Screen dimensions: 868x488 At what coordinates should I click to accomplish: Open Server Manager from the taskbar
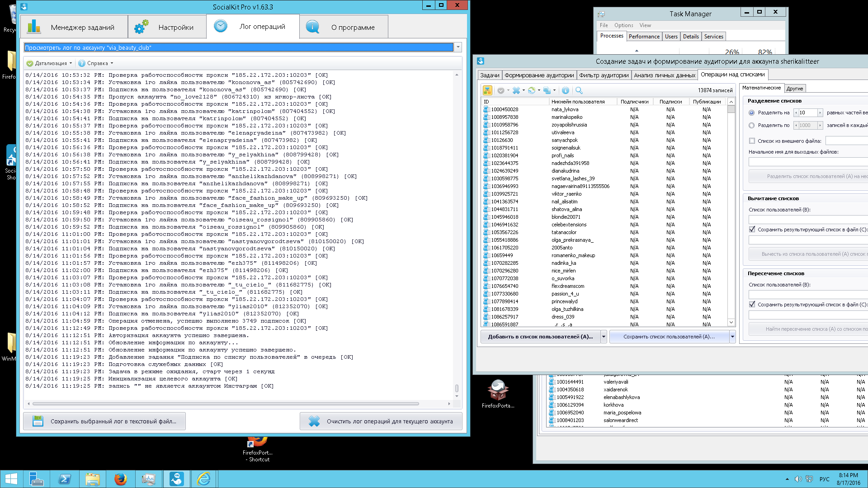[x=36, y=479]
